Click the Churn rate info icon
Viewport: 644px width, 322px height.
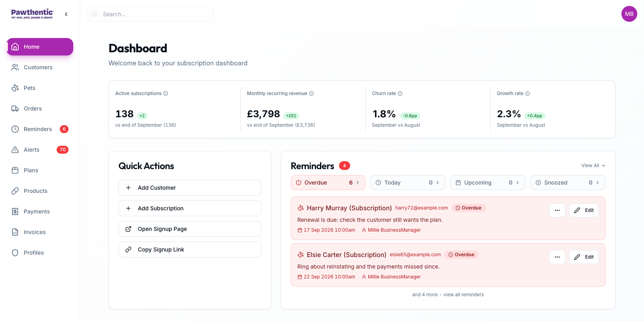[400, 93]
